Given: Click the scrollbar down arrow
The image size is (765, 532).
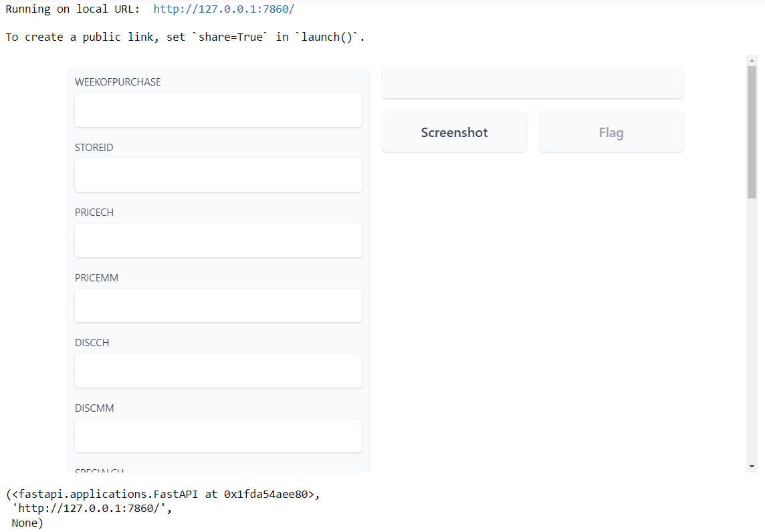Looking at the screenshot, I should pyautogui.click(x=752, y=467).
